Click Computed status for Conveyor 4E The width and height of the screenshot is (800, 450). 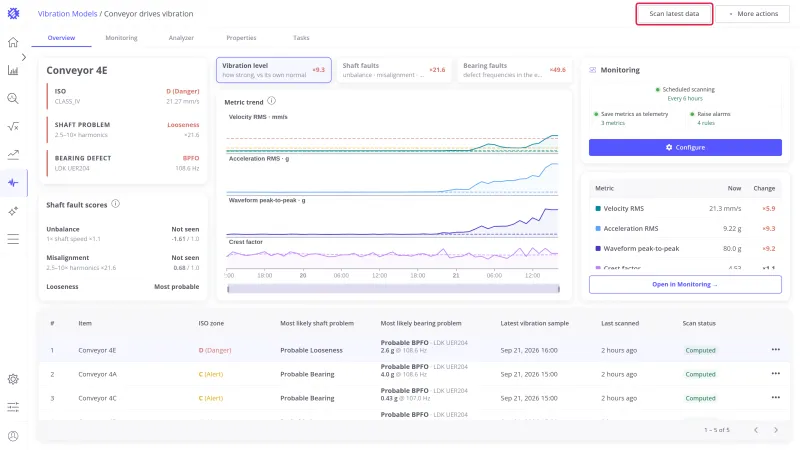(x=700, y=350)
